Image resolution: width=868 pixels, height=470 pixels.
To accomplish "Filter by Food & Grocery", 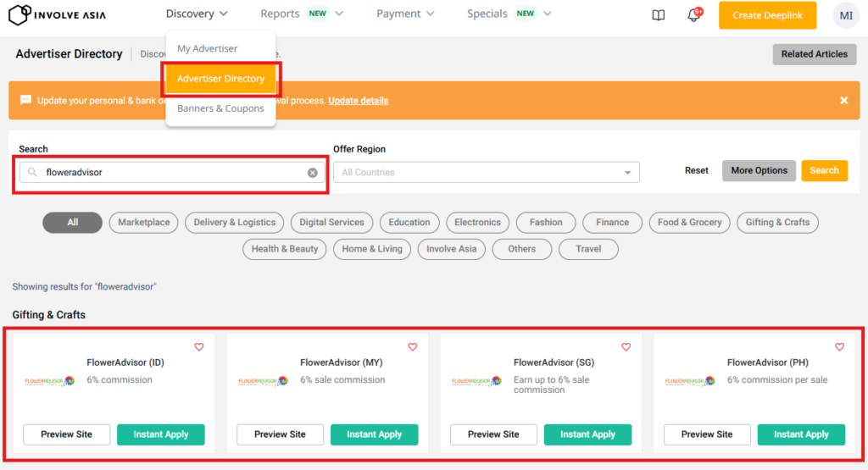I will click(x=689, y=222).
